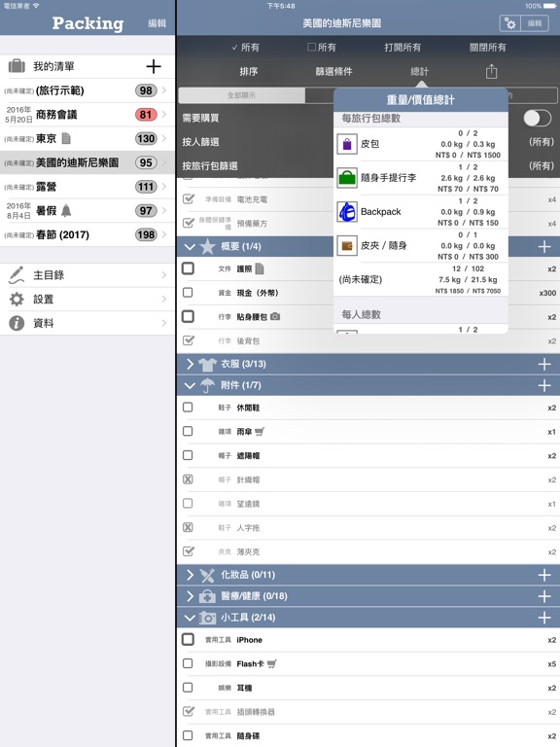
Task: Add new list with plus icon beside 我的清單
Action: click(x=154, y=66)
